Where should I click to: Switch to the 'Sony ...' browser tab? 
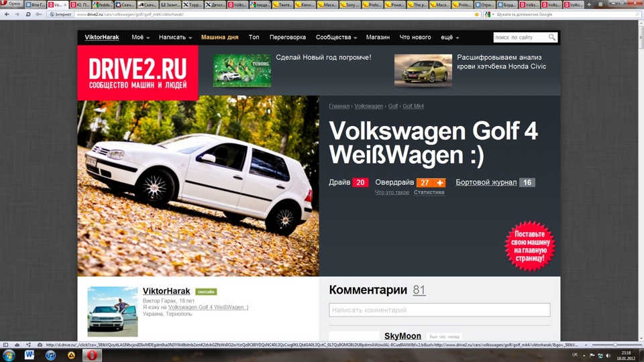[x=350, y=5]
